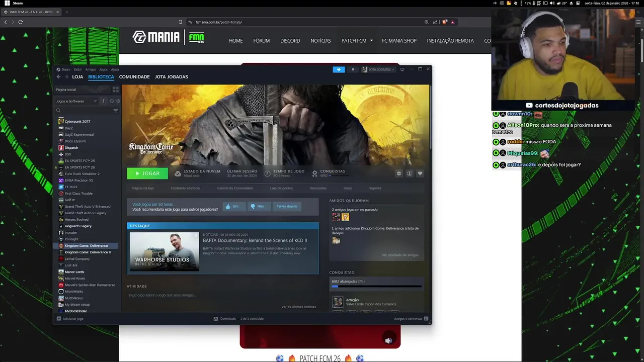Screen dimensions: 644x362
Task: Click the library search magnifier icon
Action: pos(58,111)
